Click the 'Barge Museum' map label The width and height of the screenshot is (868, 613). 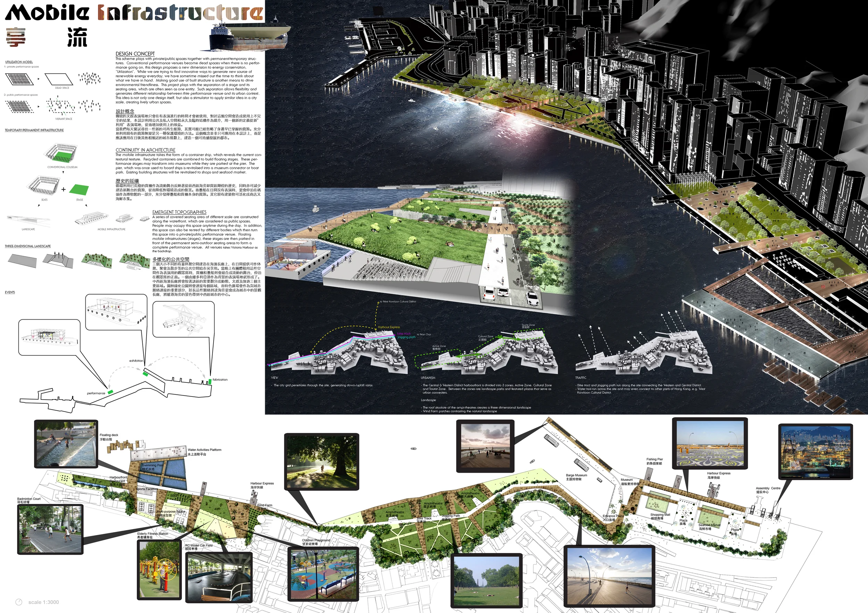(576, 475)
